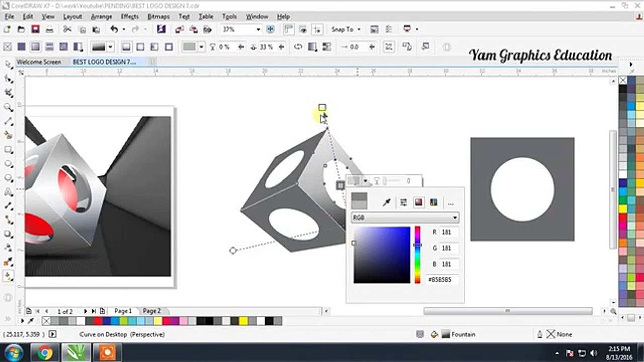Select the Rectangle tool in the toolbox
This screenshot has height=362, width=644.
tap(8, 150)
